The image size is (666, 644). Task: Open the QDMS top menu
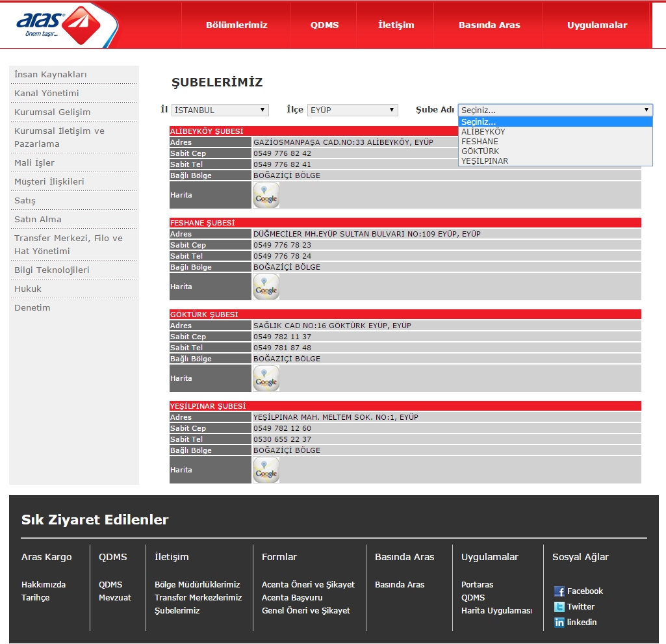324,25
